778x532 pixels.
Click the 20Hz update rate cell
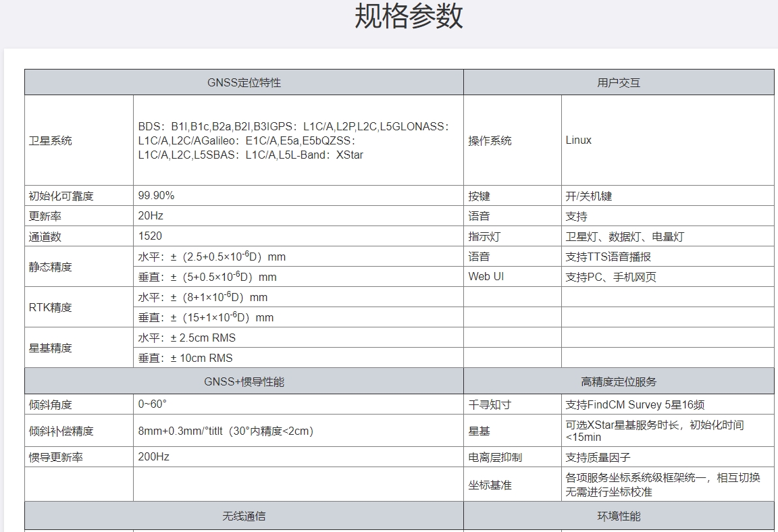pos(151,216)
